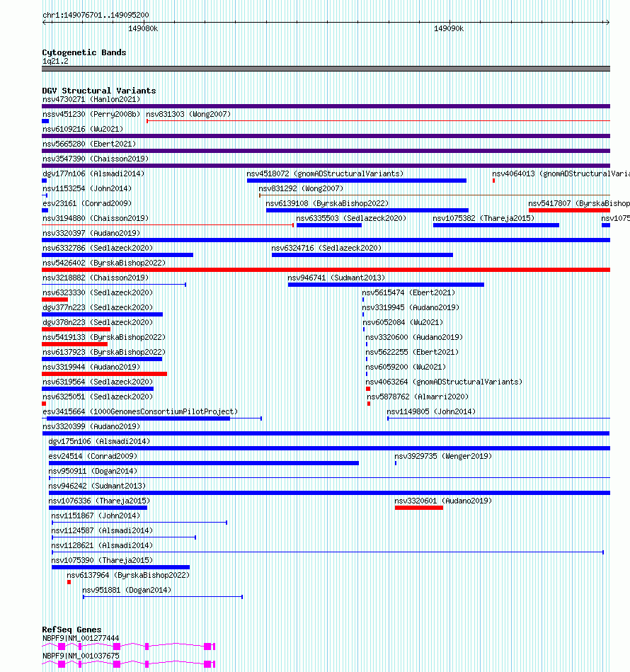
Task: Click nsv6137923 (ByrskaBishop2022) label
Action: 104,352
